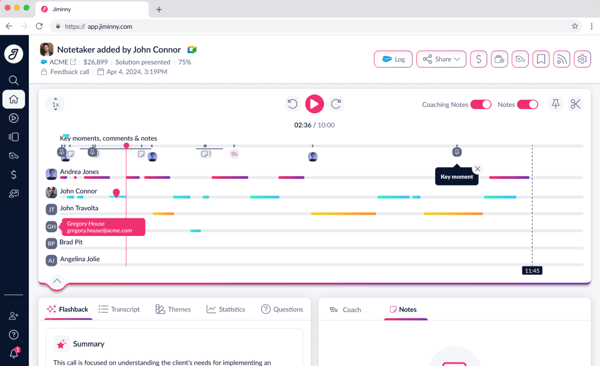Open search from the sidebar

[13, 80]
